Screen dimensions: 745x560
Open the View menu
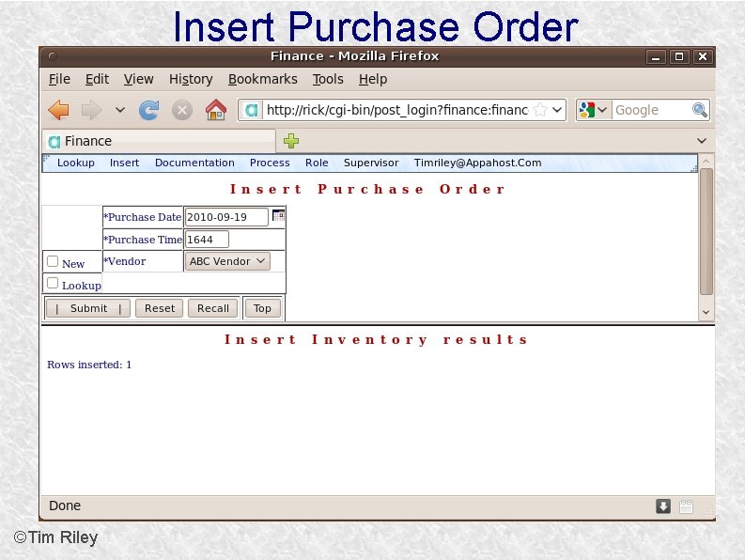click(138, 79)
